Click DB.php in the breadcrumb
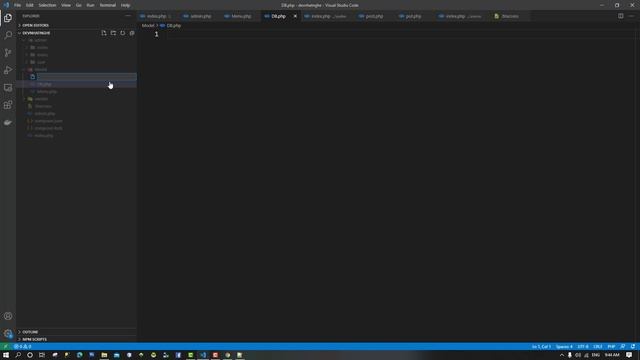Viewport: 640px width, 360px height. pos(173,26)
